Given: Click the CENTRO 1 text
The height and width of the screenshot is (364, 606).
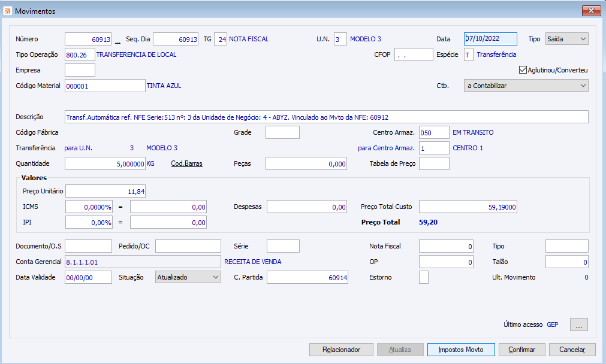Looking at the screenshot, I should [x=468, y=148].
